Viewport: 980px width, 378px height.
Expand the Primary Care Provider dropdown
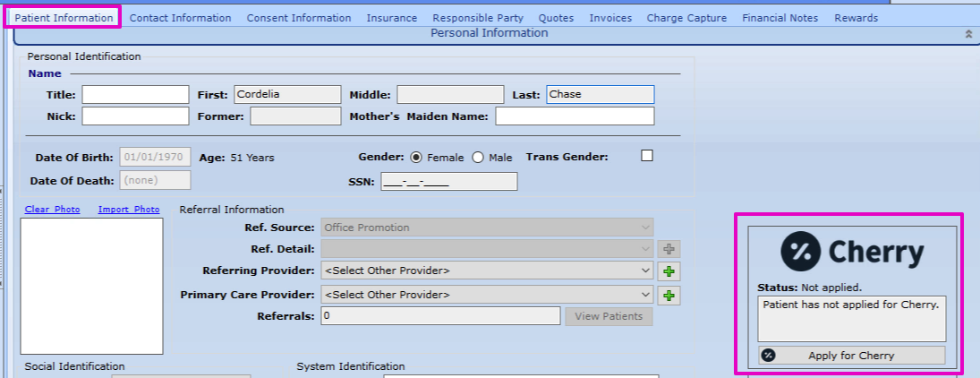(487, 295)
